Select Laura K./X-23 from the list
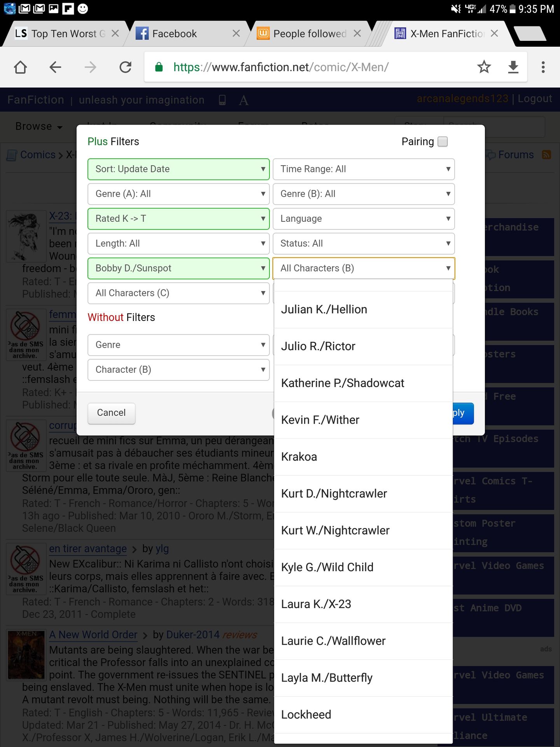Image resolution: width=560 pixels, height=747 pixels. pos(363,604)
